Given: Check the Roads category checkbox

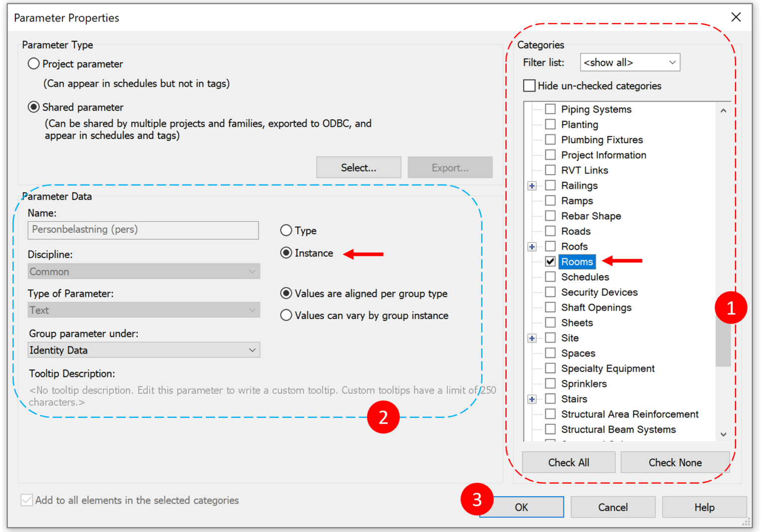Looking at the screenshot, I should coord(550,231).
